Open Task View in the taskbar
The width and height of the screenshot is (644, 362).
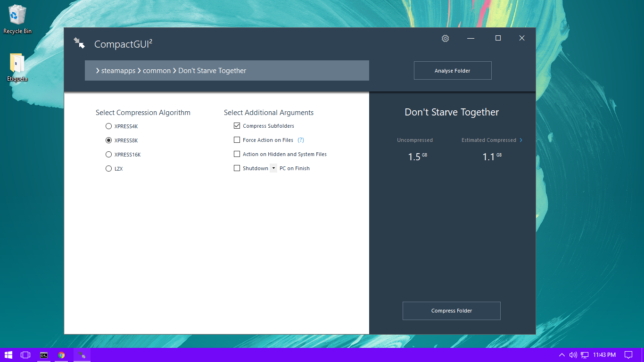pyautogui.click(x=25, y=355)
